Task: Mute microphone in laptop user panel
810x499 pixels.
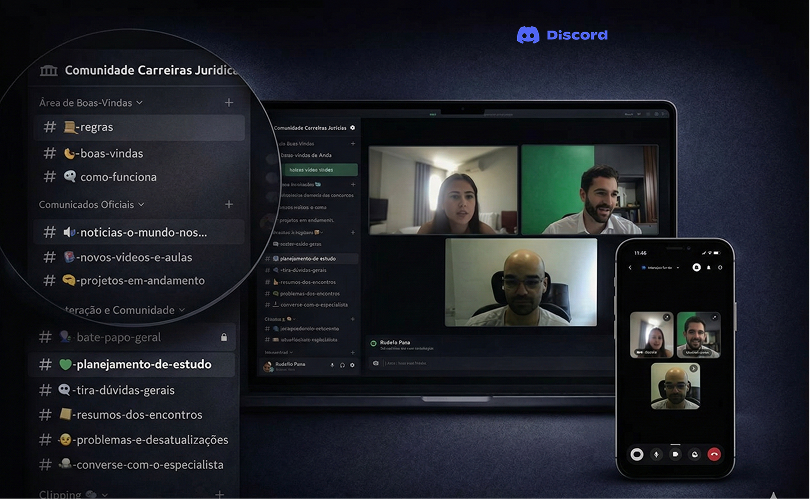Action: pos(332,365)
